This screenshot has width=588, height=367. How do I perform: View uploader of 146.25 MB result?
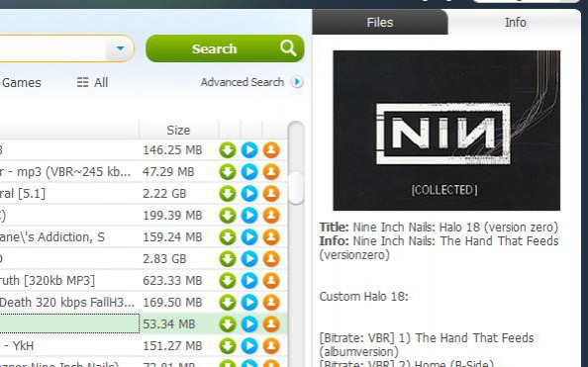tap(271, 150)
